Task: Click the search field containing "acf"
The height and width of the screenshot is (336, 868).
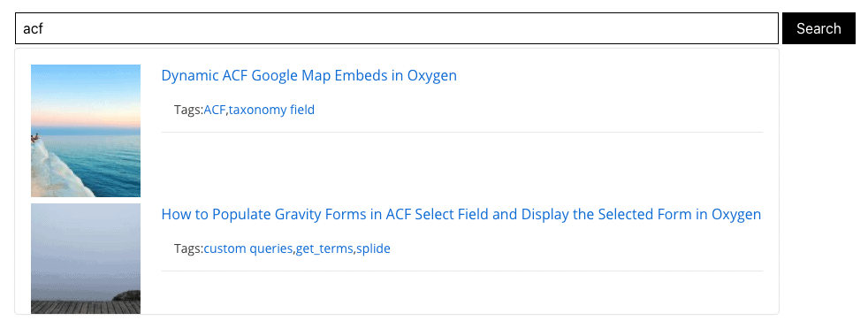Action: [x=396, y=28]
